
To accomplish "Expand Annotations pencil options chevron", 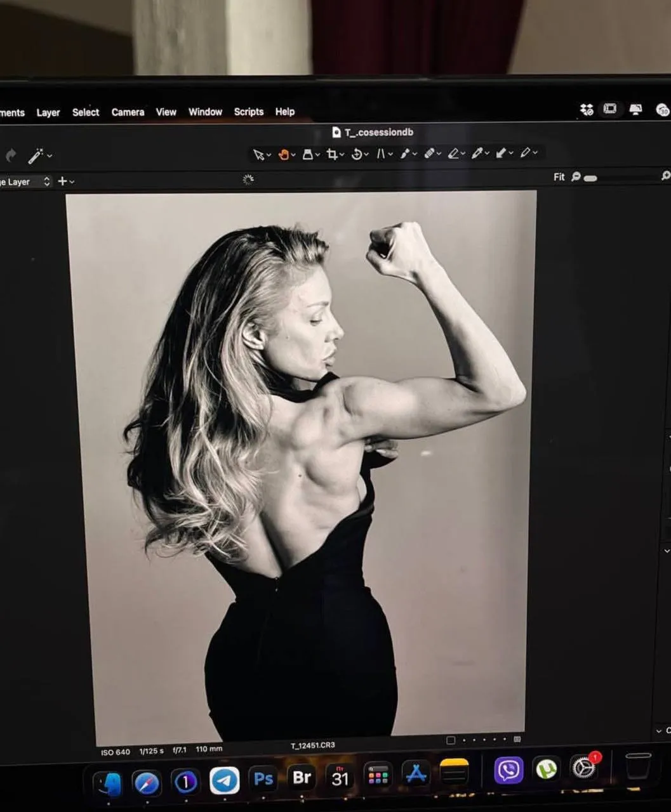I will pos(536,153).
